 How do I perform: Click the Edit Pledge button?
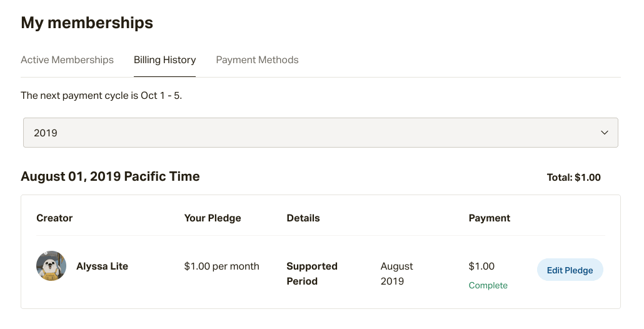(570, 270)
